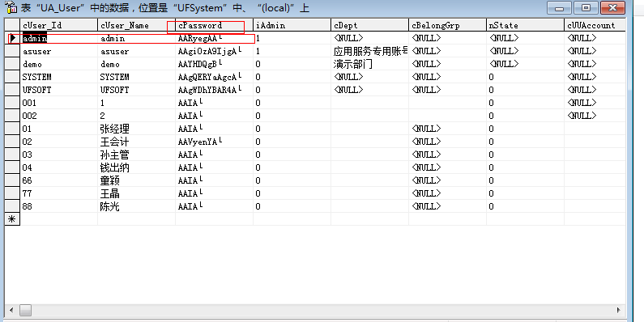Click the iAdmin cell in the asuser row
Viewport: 644px width, 322px height.
(292, 51)
